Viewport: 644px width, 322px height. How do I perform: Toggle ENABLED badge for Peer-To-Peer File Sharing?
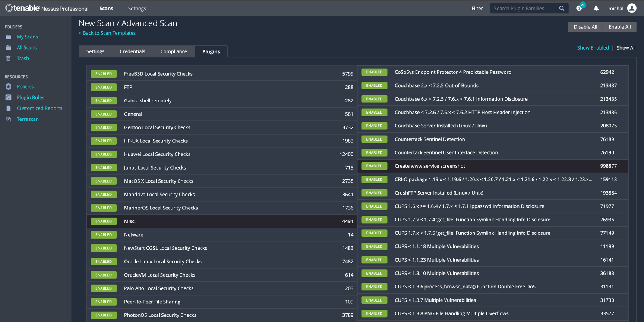click(104, 302)
